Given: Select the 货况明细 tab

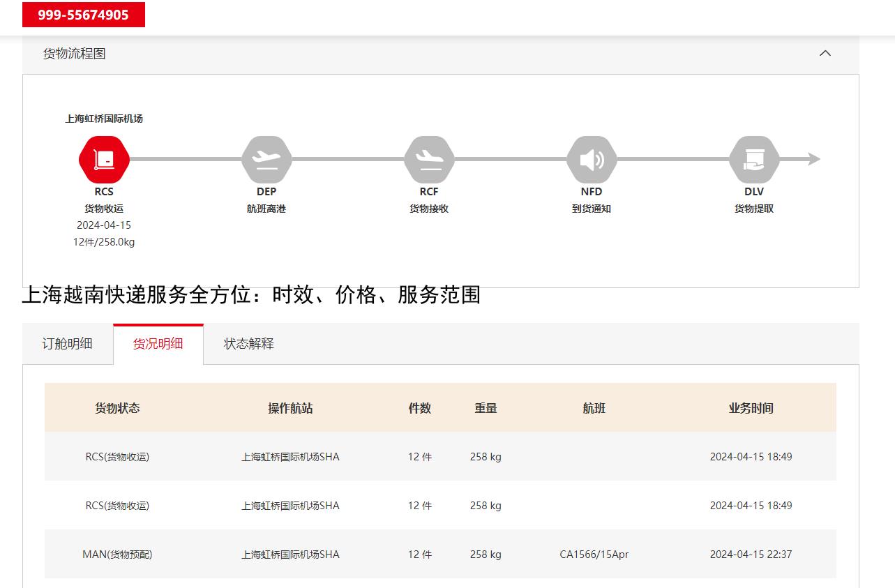Looking at the screenshot, I should pyautogui.click(x=158, y=344).
